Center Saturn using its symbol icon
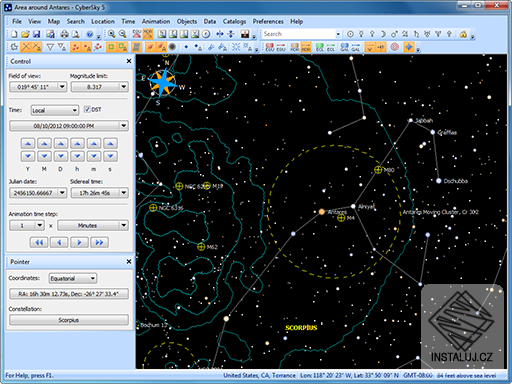Viewport: 512px width, 384px height. 416,34
